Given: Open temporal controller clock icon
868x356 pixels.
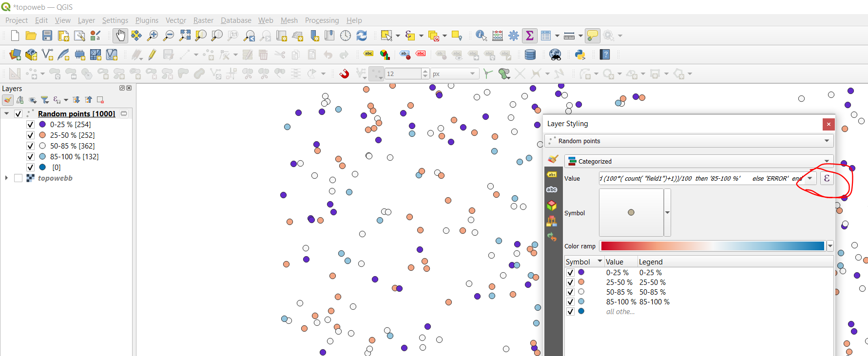Looking at the screenshot, I should click(x=346, y=36).
